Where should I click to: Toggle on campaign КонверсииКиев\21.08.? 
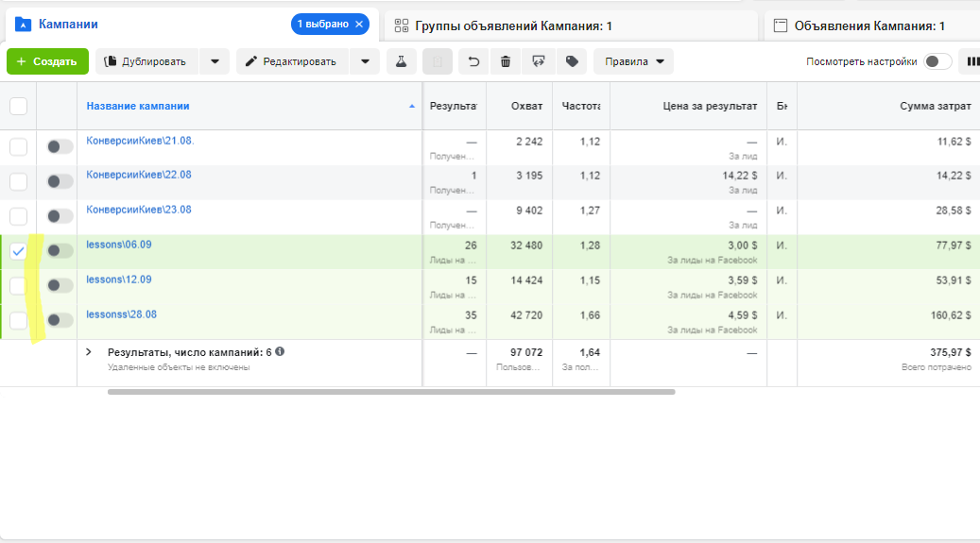[60, 146]
